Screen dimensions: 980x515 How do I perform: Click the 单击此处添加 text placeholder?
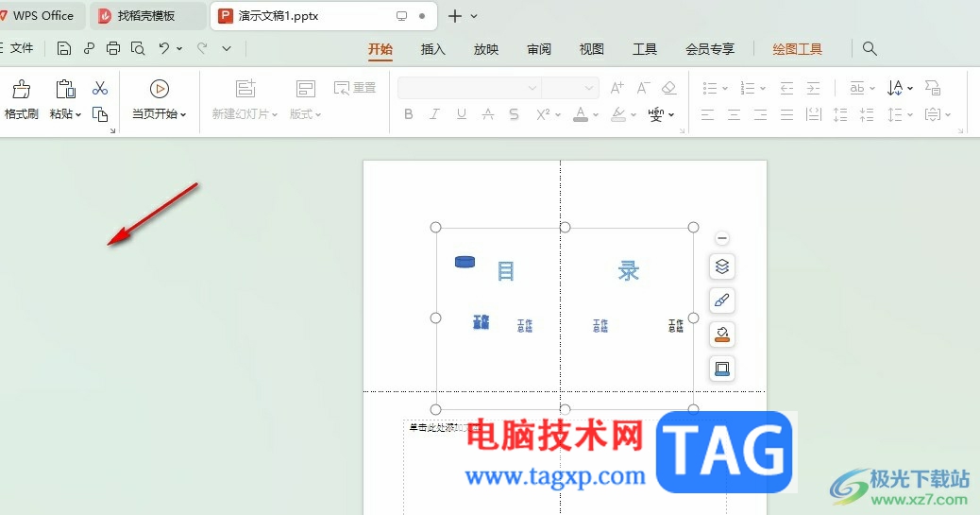tap(437, 428)
